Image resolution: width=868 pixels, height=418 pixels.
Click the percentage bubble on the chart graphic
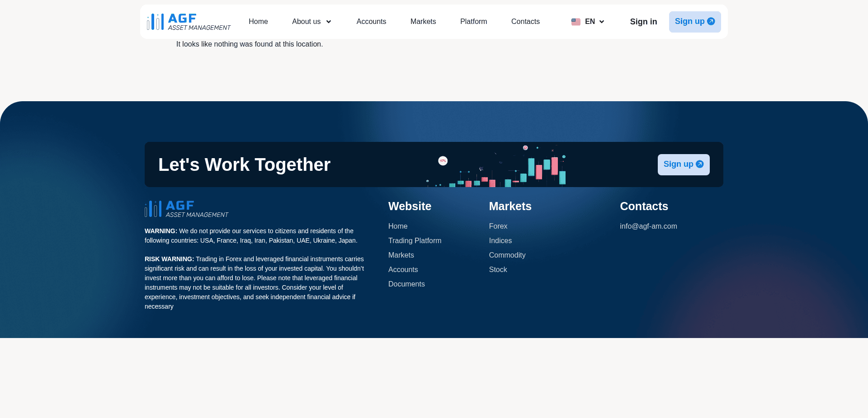point(443,161)
